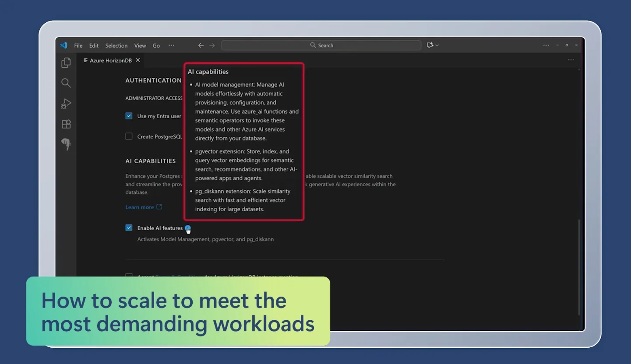This screenshot has width=631, height=364.
Task: Click the forward navigation arrow
Action: 212,45
